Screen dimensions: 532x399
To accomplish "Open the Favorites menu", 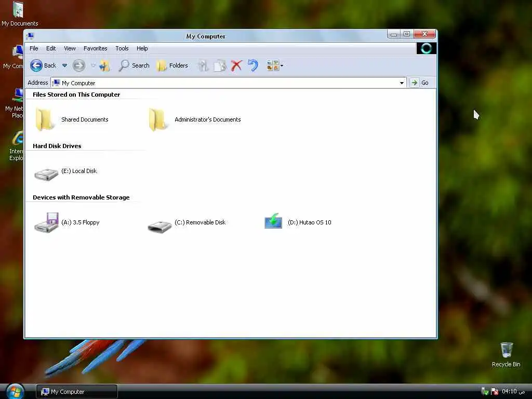I will [x=96, y=48].
